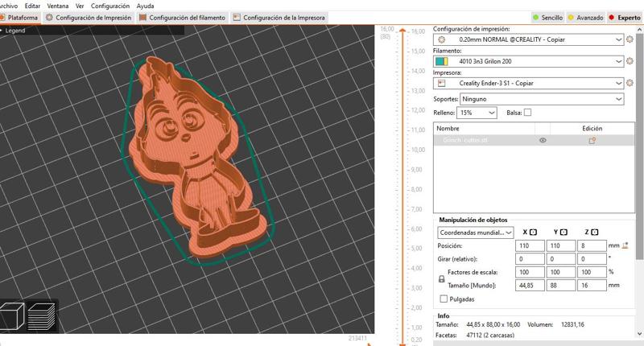Screen dimensions: 644x346
Task: Open the Ventana menu
Action: pyautogui.click(x=57, y=6)
